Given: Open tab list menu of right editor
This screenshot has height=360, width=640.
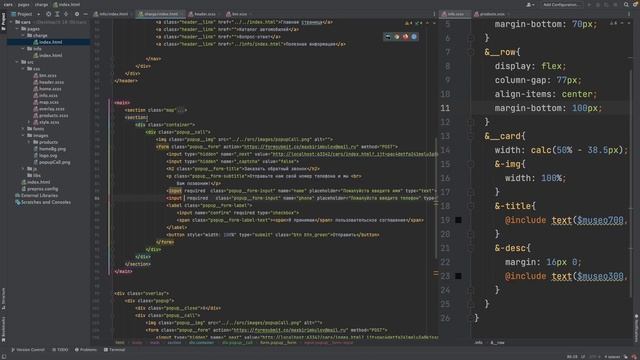Looking at the screenshot, I should coord(629,14).
